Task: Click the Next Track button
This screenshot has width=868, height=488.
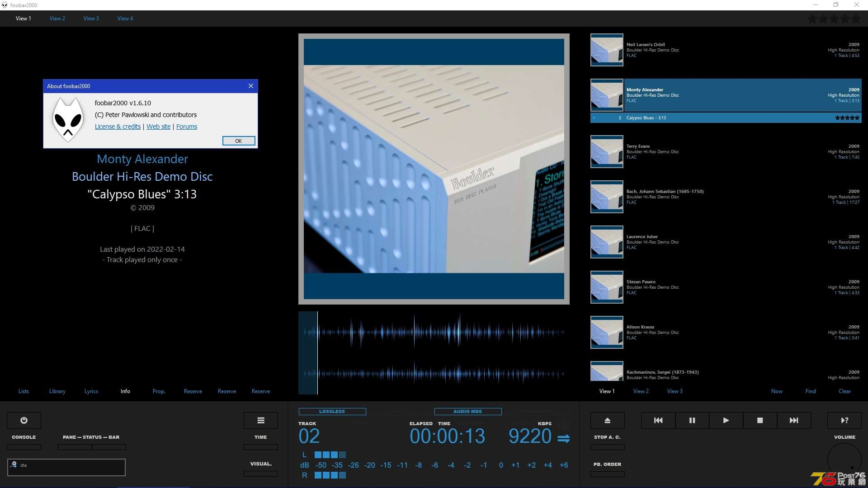Action: point(794,420)
